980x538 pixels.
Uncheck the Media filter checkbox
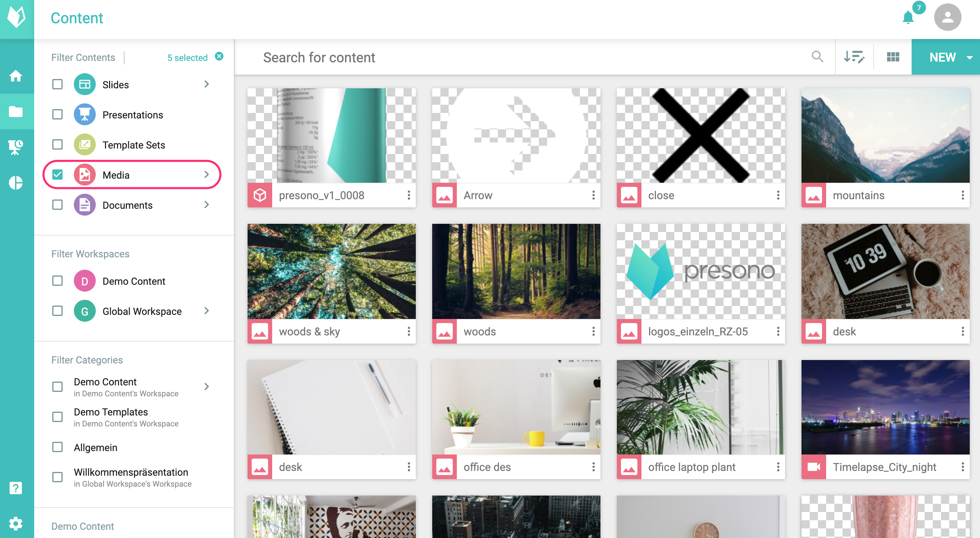(x=57, y=175)
